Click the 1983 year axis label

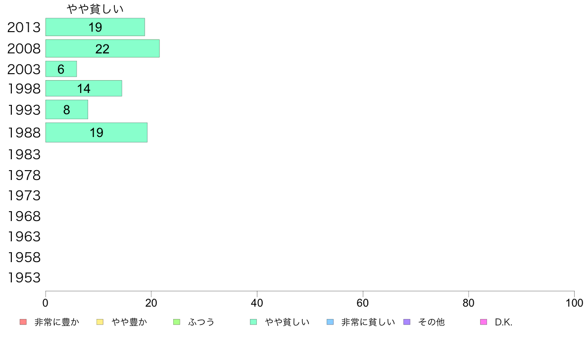24,154
